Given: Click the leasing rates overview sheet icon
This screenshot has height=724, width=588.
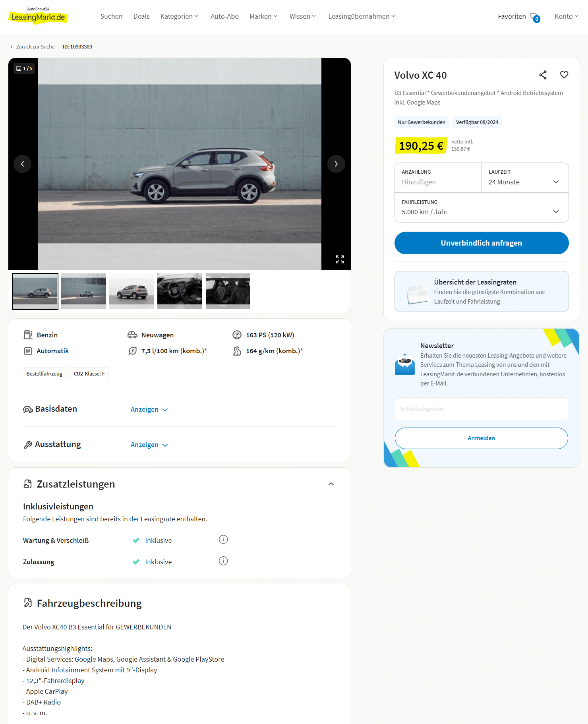Looking at the screenshot, I should pos(417,294).
